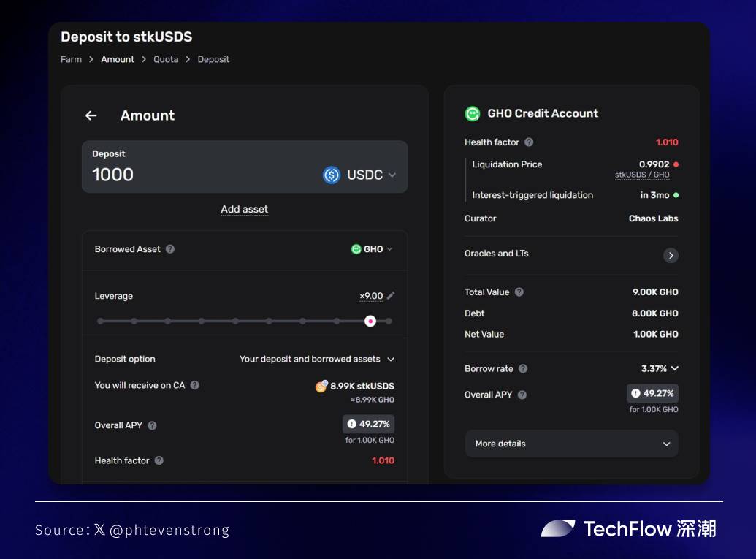The image size is (756, 559).
Task: Click warning icon in Credit Account APY badge
Action: pyautogui.click(x=636, y=393)
